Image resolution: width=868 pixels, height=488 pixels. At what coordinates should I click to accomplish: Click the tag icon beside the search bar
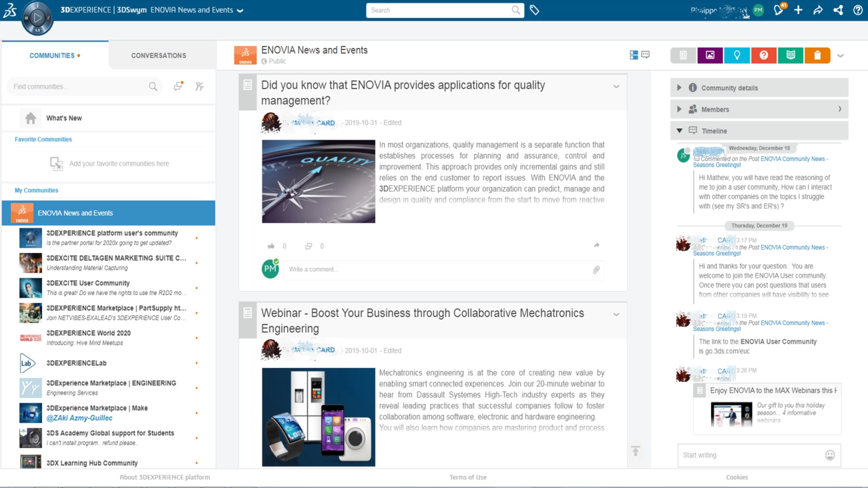click(534, 10)
